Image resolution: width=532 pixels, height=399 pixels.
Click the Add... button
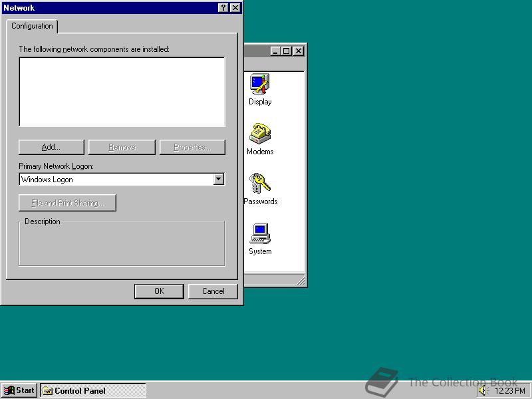point(51,147)
